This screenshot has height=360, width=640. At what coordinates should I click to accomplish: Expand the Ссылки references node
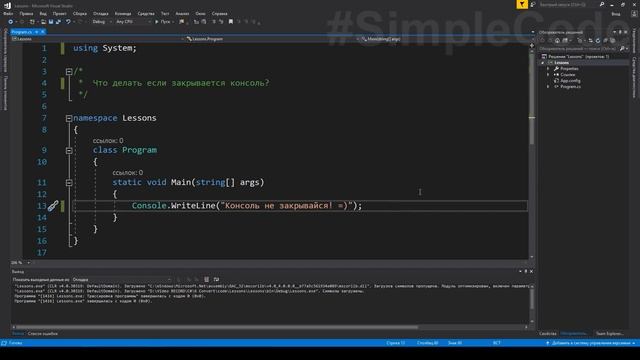click(548, 75)
